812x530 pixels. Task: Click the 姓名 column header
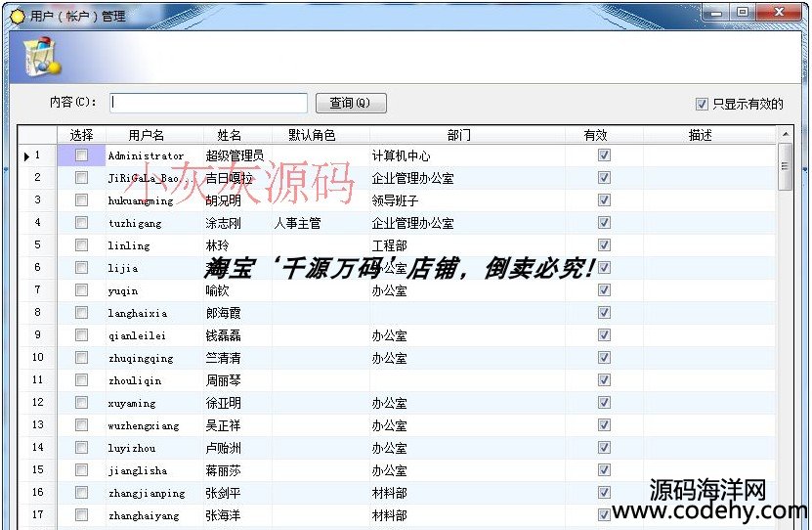(x=229, y=135)
